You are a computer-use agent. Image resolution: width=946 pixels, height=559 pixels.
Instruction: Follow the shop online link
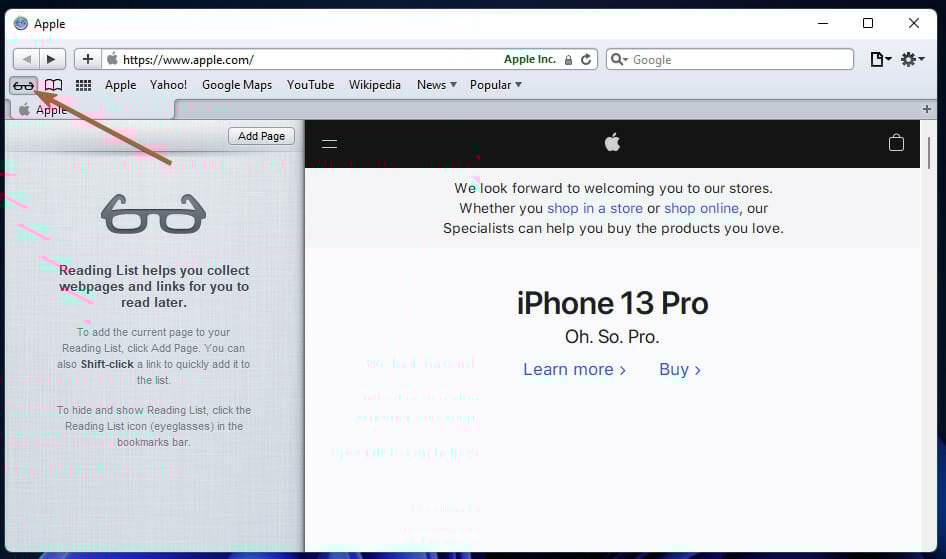701,208
